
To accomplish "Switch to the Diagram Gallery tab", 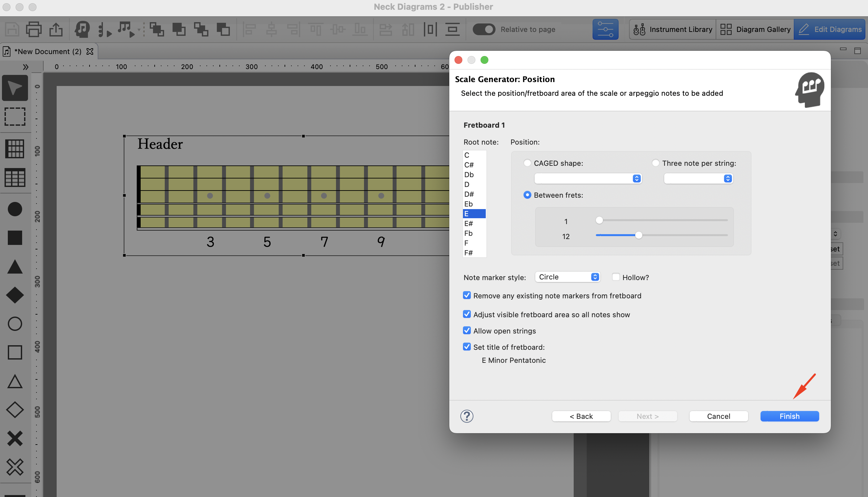I will coord(755,29).
